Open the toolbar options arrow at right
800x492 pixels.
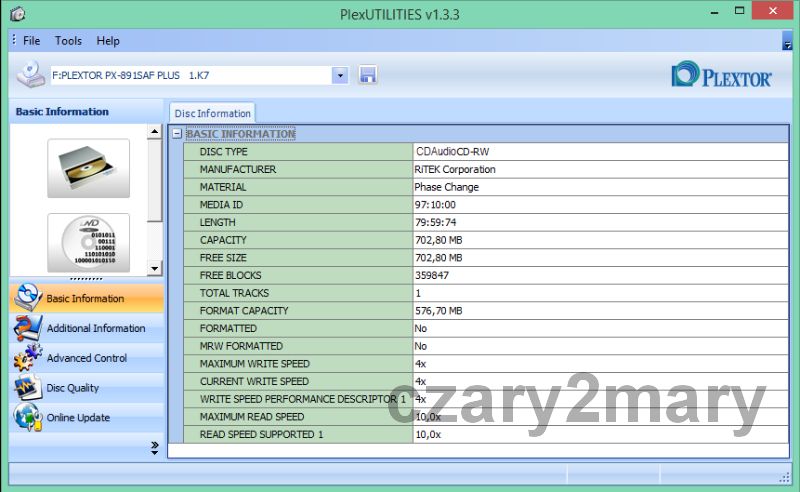point(787,42)
